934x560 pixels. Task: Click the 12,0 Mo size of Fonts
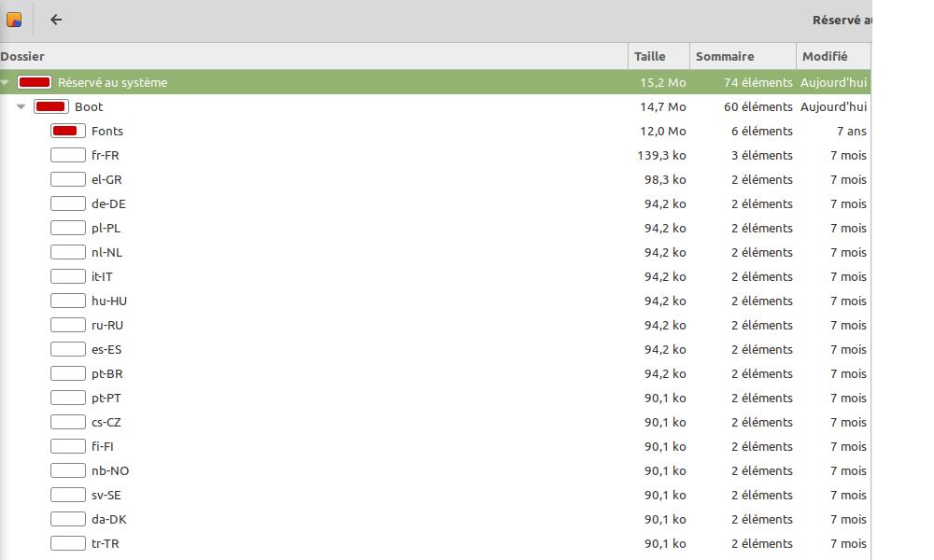coord(663,132)
